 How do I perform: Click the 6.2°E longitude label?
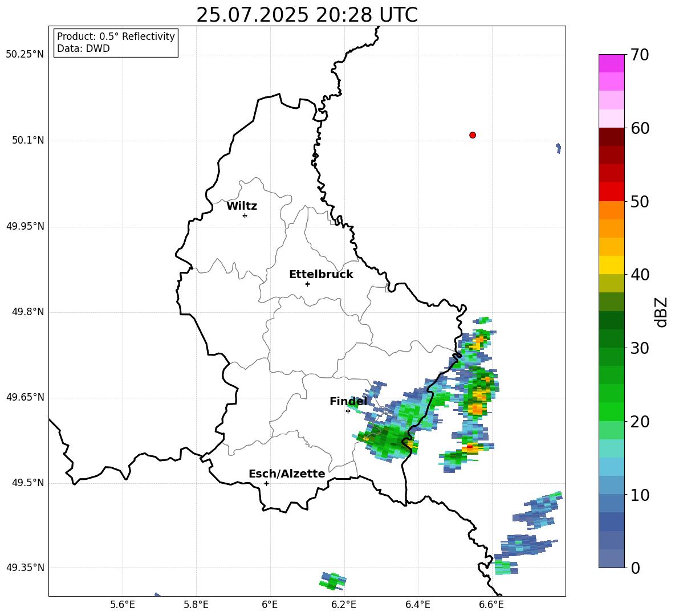click(x=344, y=605)
